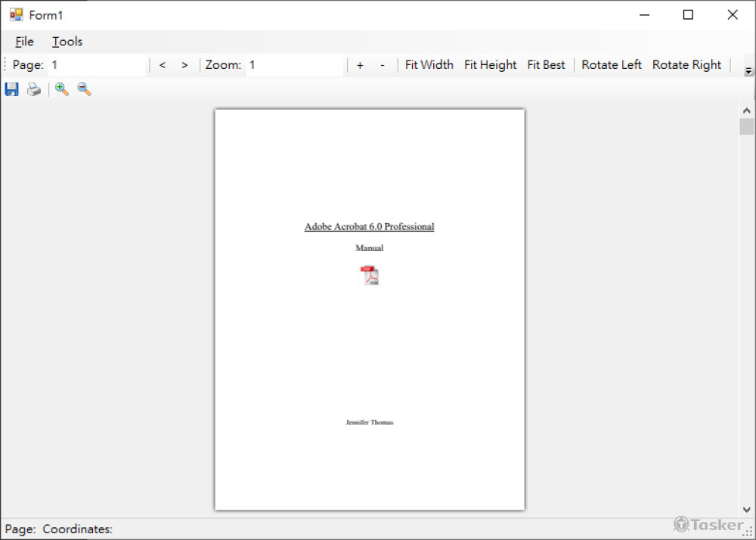Open the File menu

24,42
